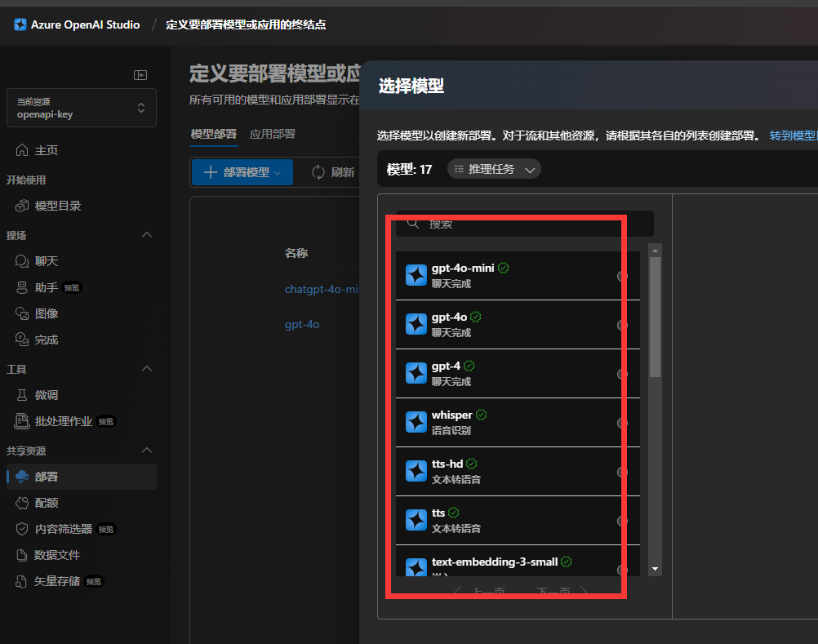This screenshot has width=818, height=644.
Task: Click the image icon beside 图像
Action: (22, 313)
